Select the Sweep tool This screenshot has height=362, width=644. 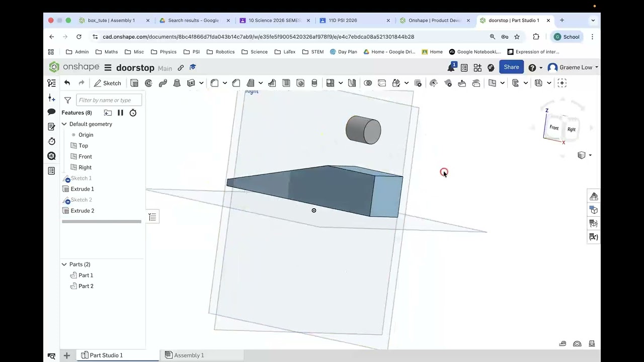tap(163, 83)
